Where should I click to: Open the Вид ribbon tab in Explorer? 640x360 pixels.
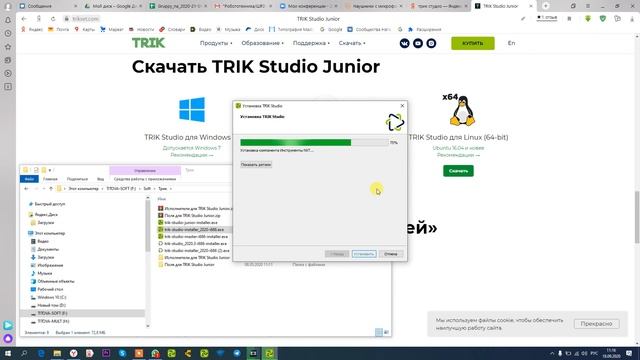pyautogui.click(x=100, y=179)
